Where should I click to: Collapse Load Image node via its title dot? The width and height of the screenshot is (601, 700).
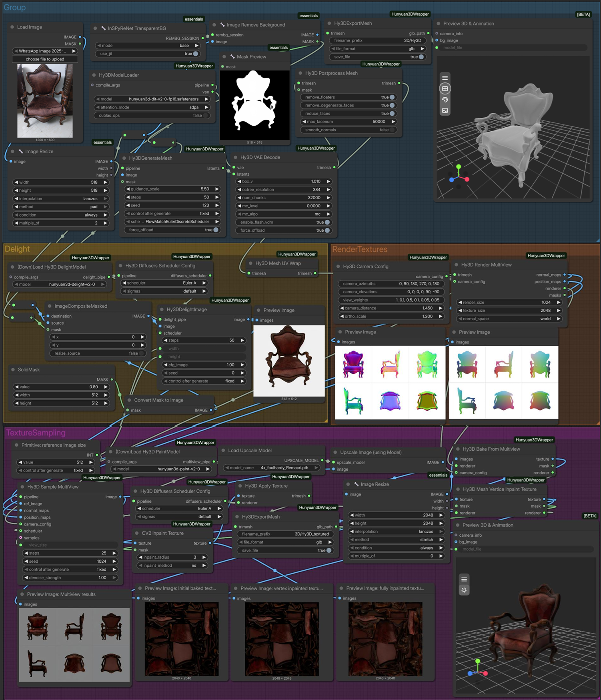coord(12,27)
